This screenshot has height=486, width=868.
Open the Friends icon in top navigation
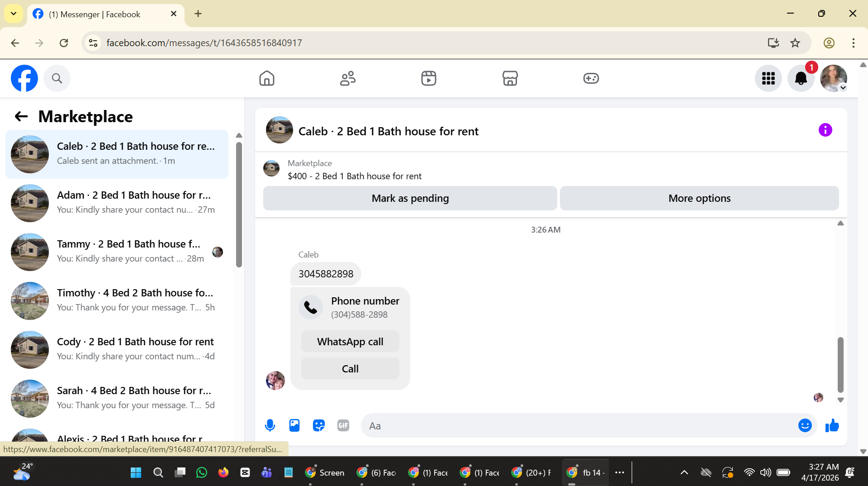(348, 78)
